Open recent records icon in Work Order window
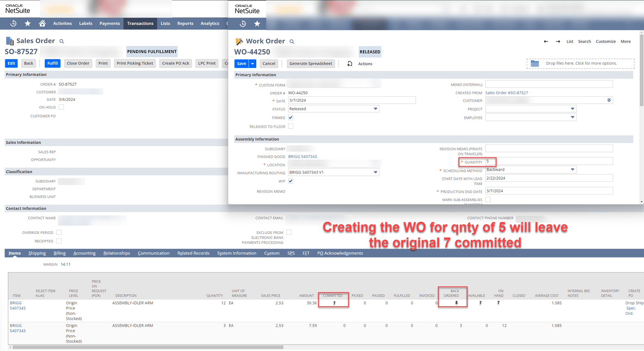The image size is (644, 351). (243, 24)
